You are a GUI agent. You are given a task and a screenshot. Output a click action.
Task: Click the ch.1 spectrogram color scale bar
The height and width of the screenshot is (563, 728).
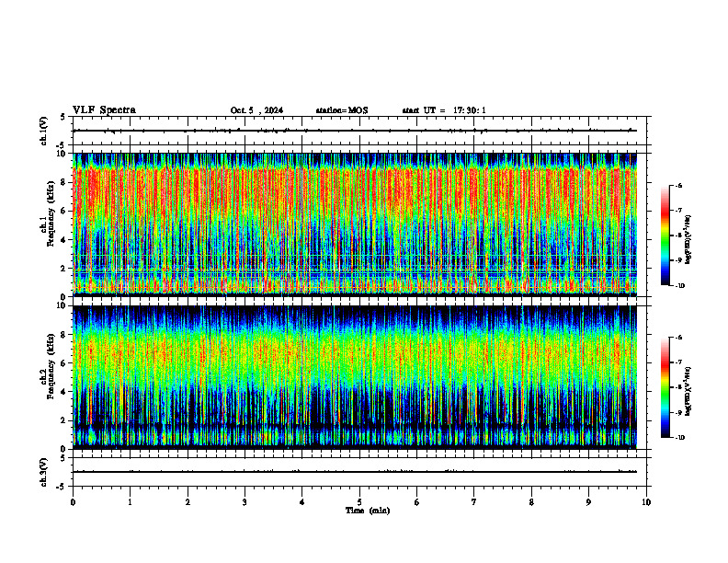pos(665,236)
